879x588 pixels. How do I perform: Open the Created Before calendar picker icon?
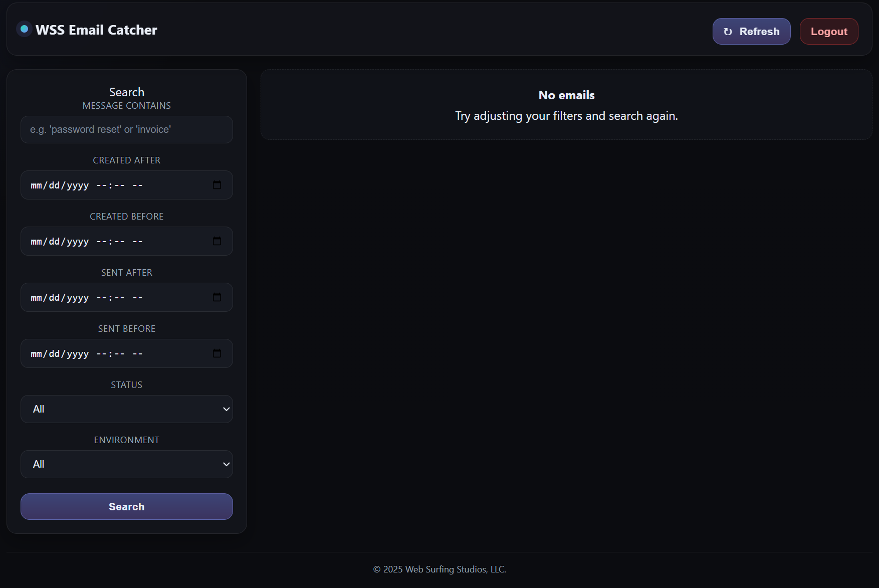tap(217, 241)
